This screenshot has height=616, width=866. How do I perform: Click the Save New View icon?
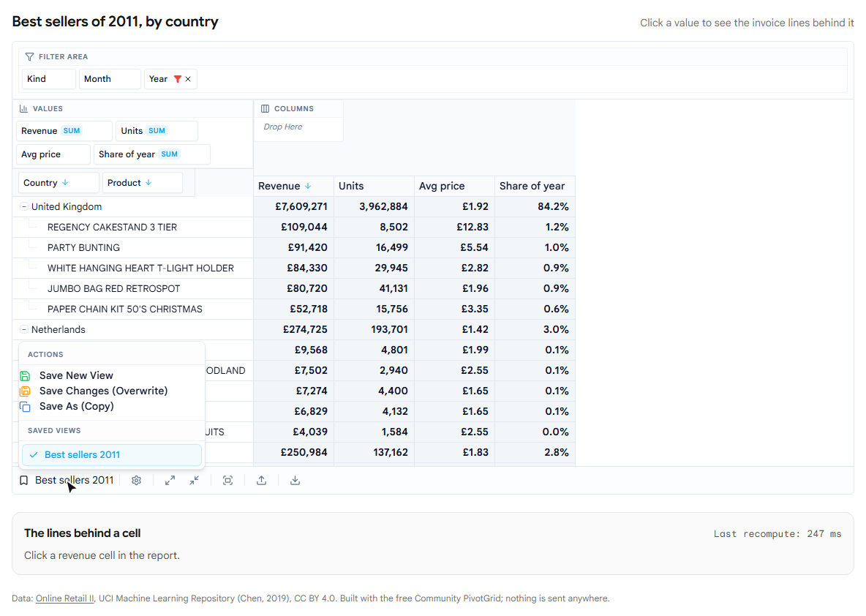[25, 376]
